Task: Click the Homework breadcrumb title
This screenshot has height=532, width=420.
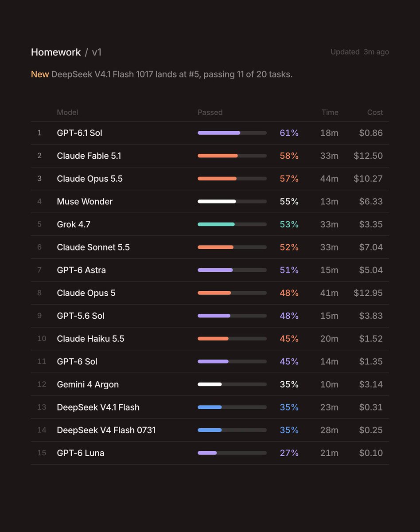Action: click(56, 52)
